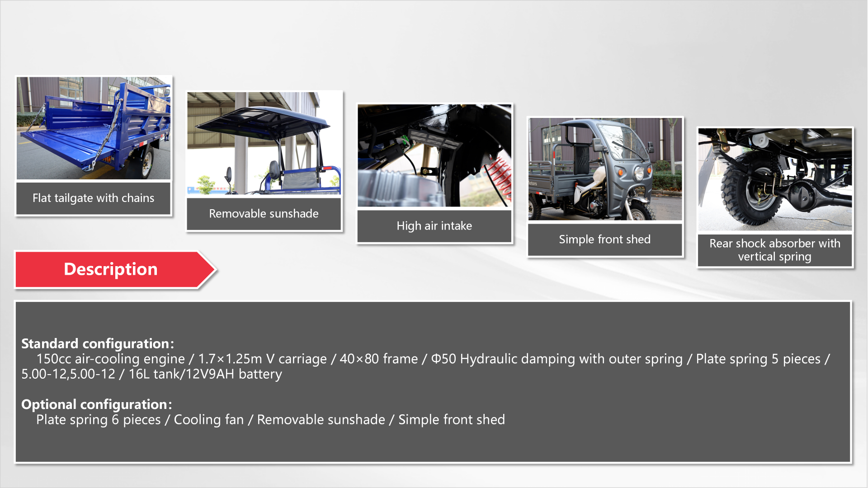
Task: Click the 'Standard configuration:' heading
Action: click(97, 344)
